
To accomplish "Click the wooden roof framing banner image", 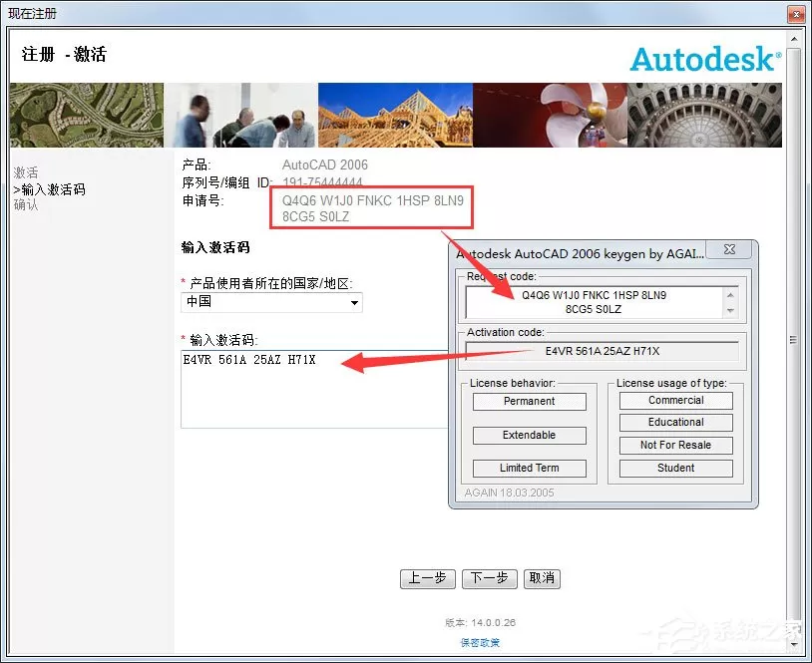I will pyautogui.click(x=395, y=115).
